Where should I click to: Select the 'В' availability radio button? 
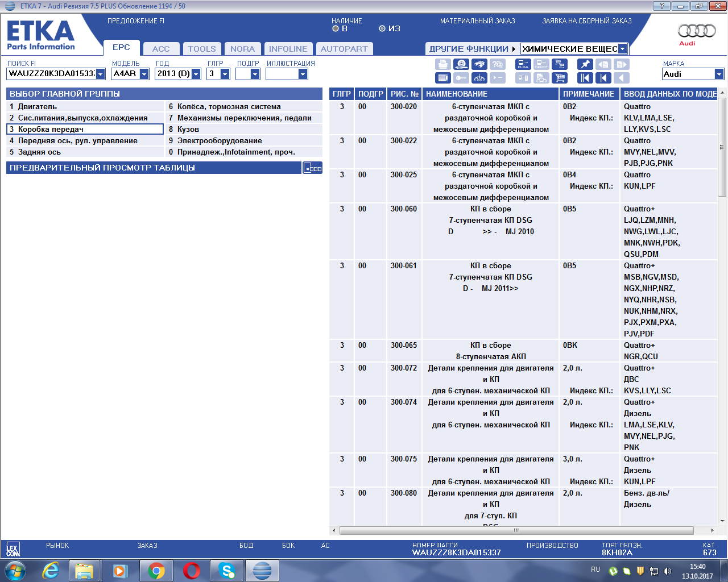pos(336,28)
